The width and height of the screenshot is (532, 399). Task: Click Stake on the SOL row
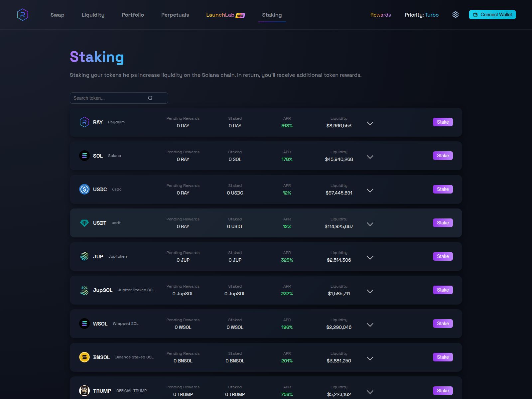[x=443, y=156]
